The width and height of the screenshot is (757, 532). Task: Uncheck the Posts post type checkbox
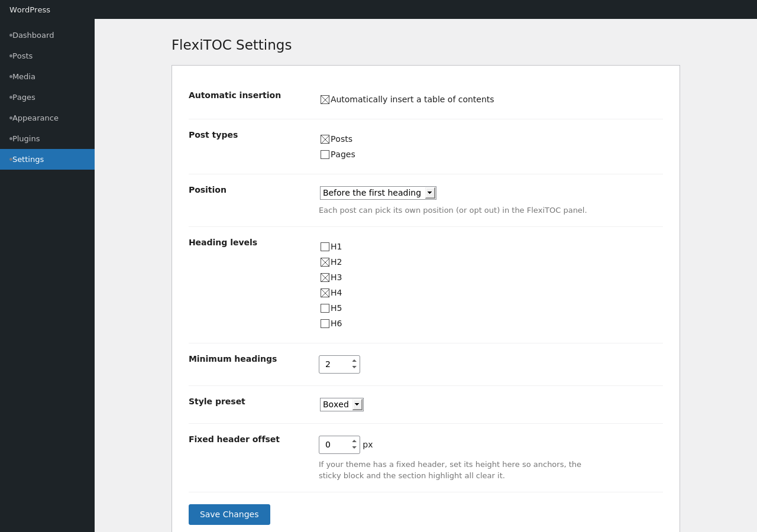point(325,140)
